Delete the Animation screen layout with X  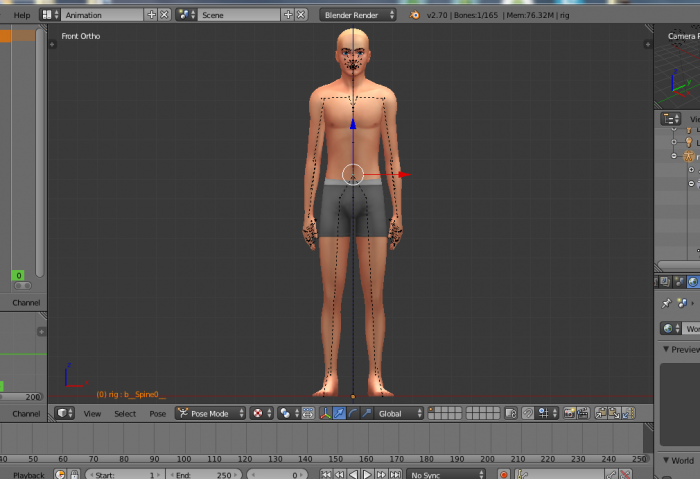[x=165, y=15]
